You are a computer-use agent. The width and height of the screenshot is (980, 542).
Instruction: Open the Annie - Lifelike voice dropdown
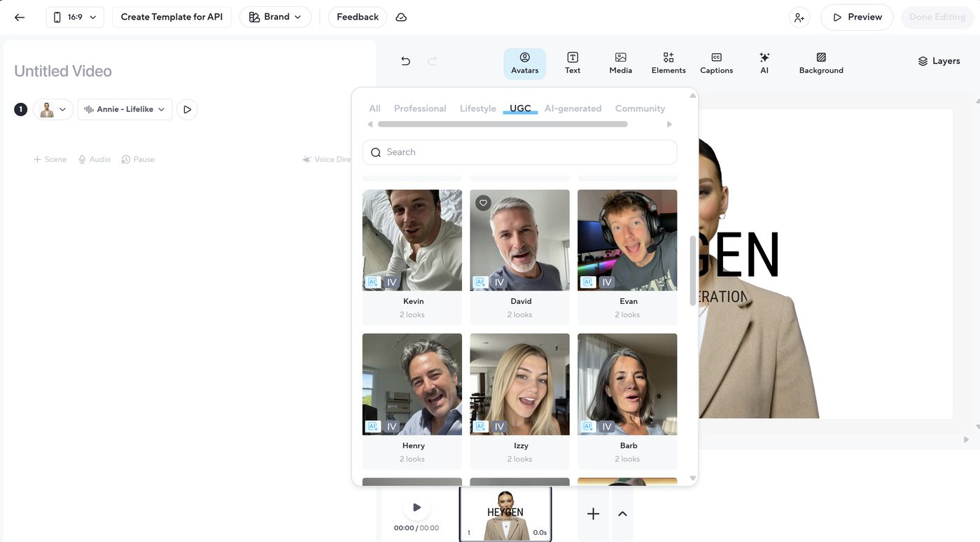point(125,109)
